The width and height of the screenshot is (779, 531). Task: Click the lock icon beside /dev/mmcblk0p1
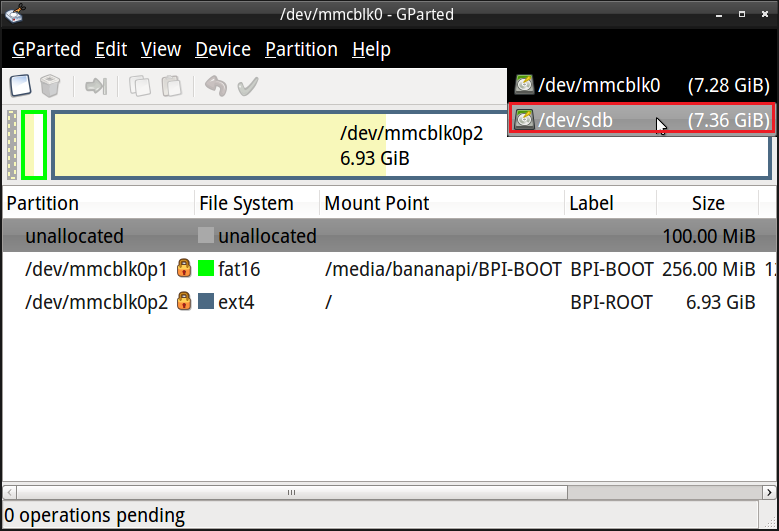pos(184,269)
